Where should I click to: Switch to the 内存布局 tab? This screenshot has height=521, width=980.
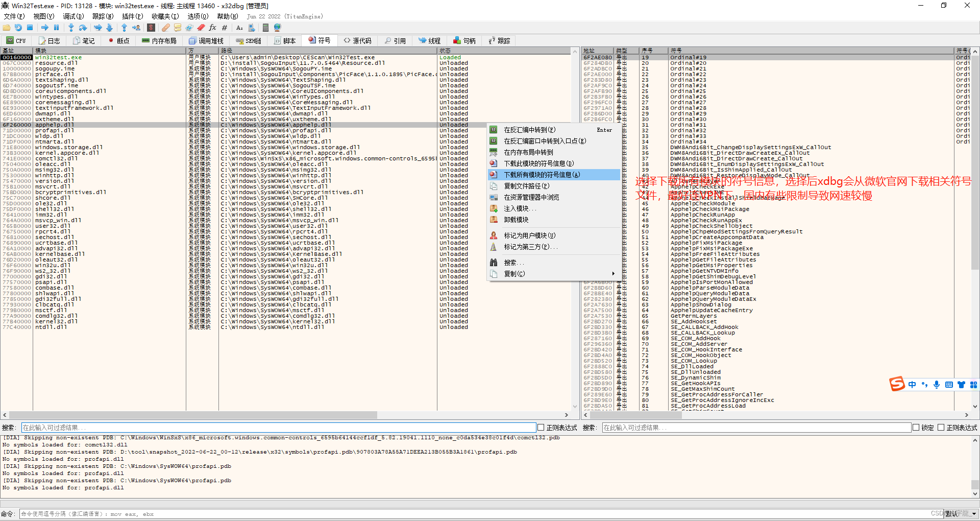coord(159,40)
